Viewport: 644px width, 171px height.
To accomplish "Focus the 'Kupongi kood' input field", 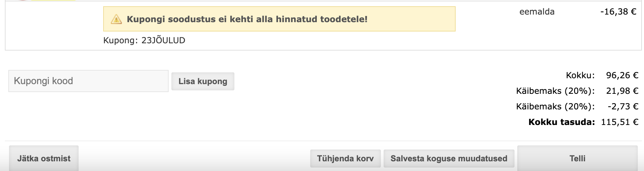I will (88, 81).
